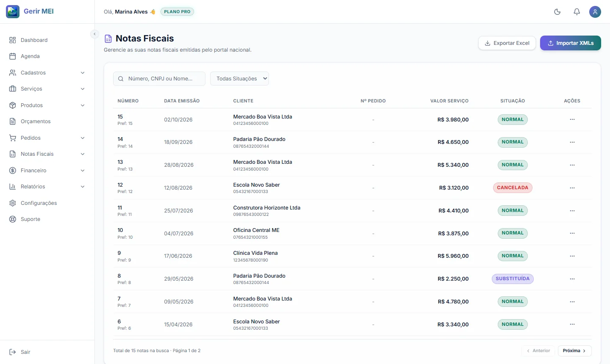Click the SUBSTITUÍDA status badge
Screen dimensions: 610x364
513,279
